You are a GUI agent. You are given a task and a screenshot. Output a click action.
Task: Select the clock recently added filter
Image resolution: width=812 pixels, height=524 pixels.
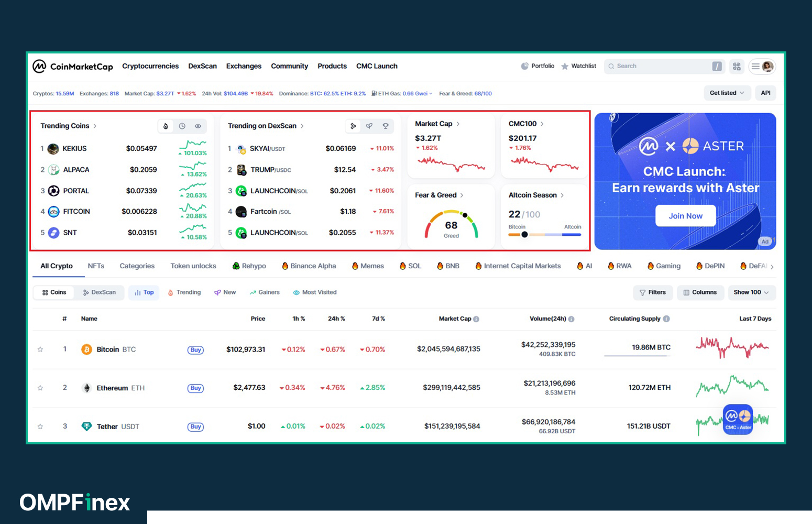pyautogui.click(x=182, y=126)
